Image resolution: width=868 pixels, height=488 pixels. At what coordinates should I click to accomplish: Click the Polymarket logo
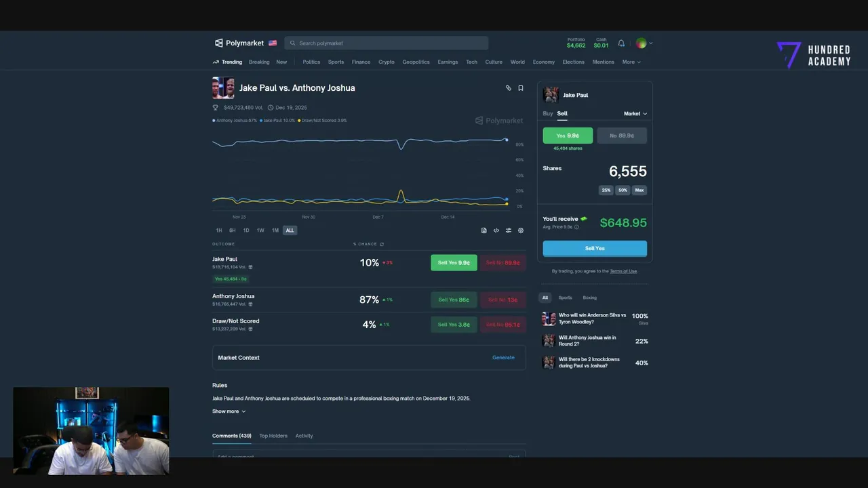click(x=239, y=43)
